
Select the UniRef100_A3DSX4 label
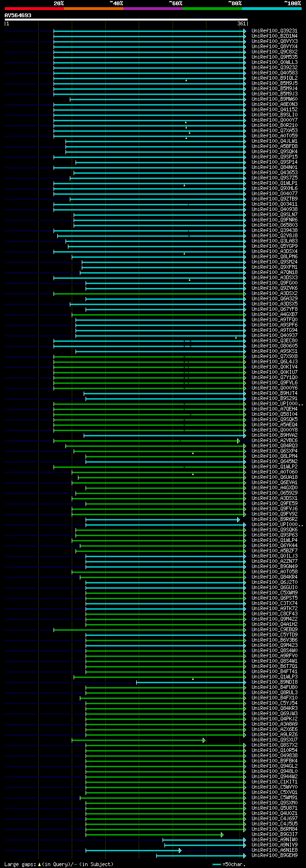click(274, 252)
